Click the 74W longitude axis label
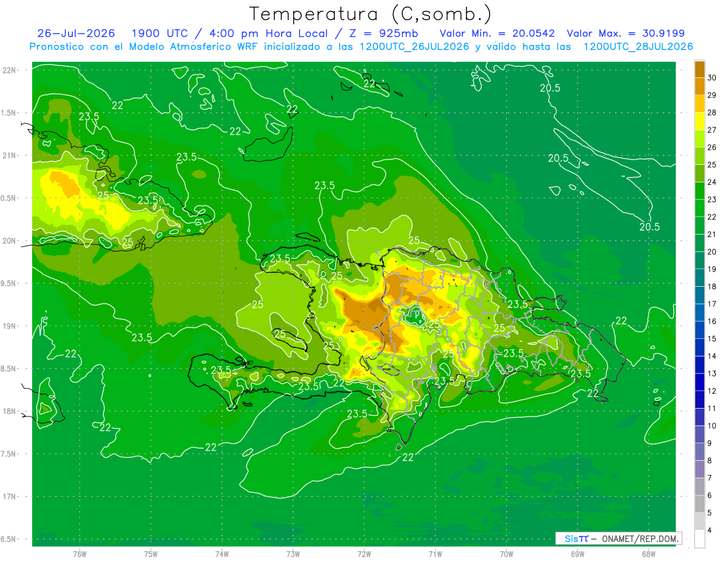The width and height of the screenshot is (728, 562). point(222,554)
